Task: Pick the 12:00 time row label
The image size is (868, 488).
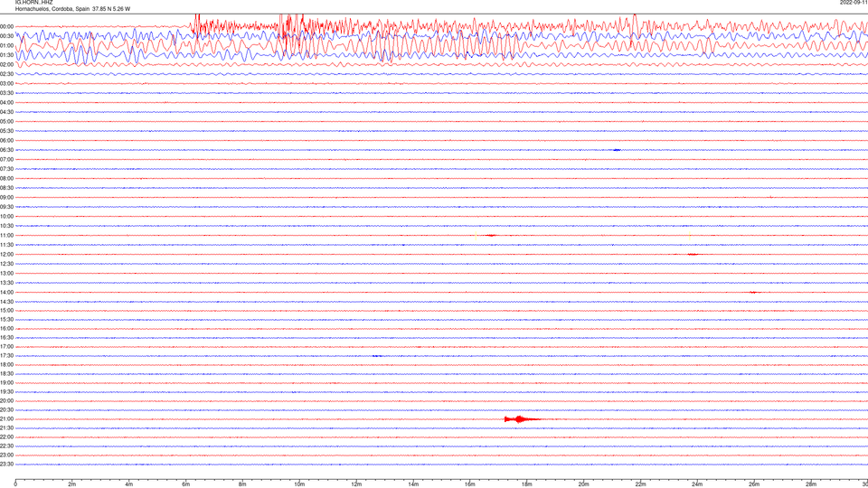Action: click(6, 255)
